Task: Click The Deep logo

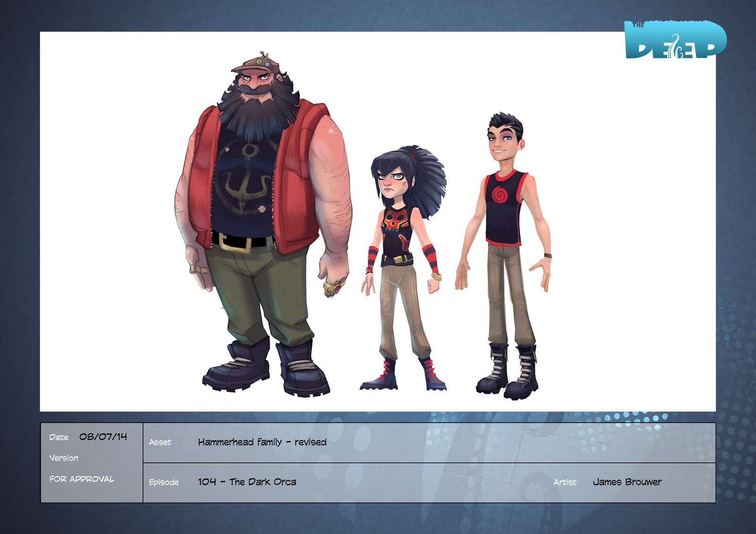Action: (675, 40)
